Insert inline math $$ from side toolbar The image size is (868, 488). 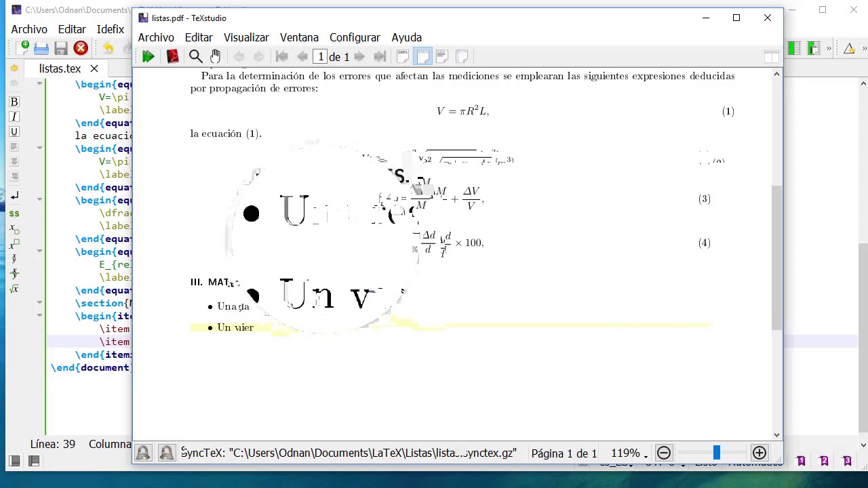coord(14,213)
